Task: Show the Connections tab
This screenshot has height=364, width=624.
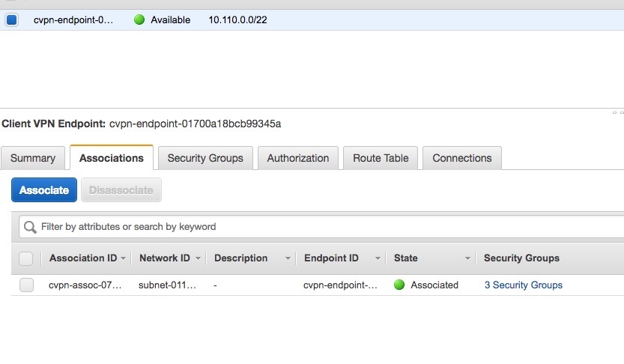Action: 462,158
